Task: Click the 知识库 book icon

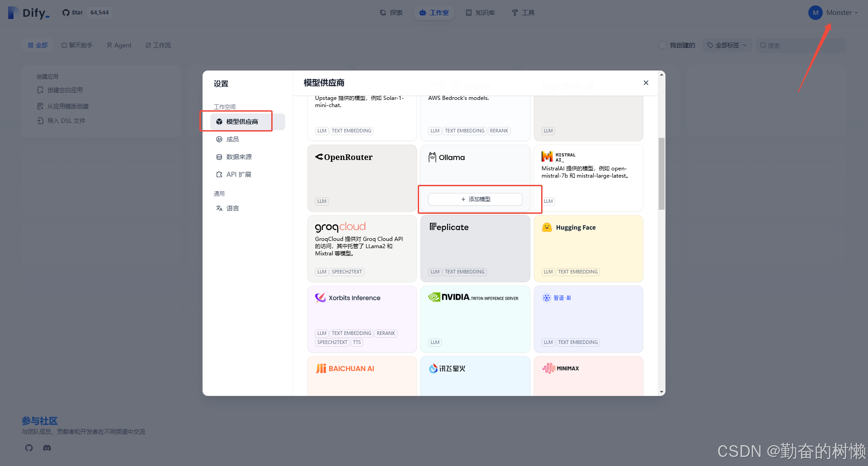Action: [469, 13]
